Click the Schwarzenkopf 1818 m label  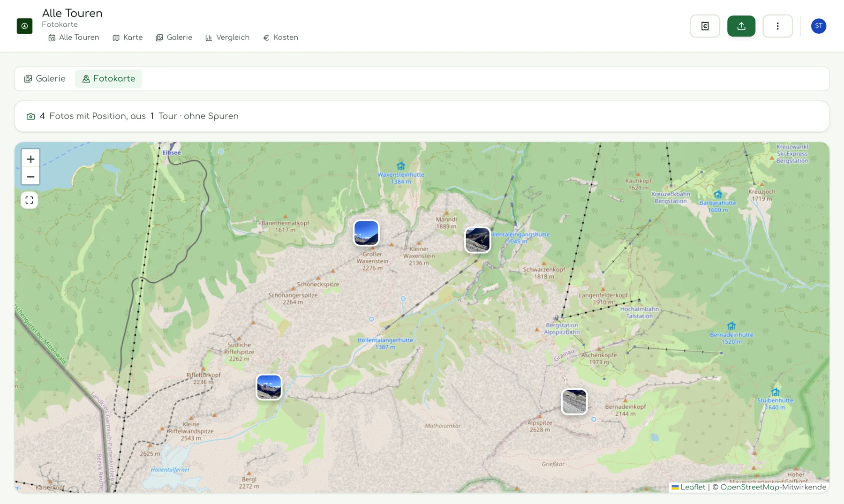(544, 273)
